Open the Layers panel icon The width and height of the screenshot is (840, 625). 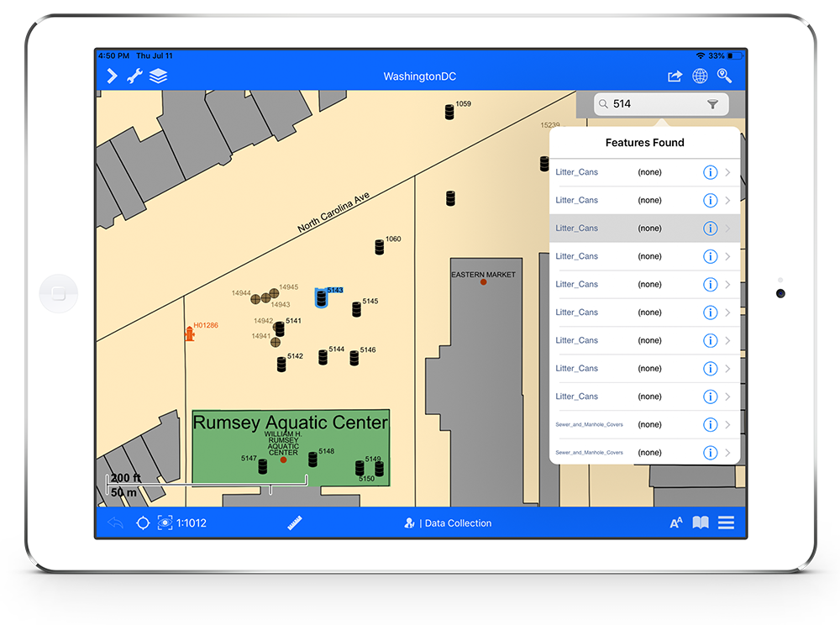click(158, 76)
